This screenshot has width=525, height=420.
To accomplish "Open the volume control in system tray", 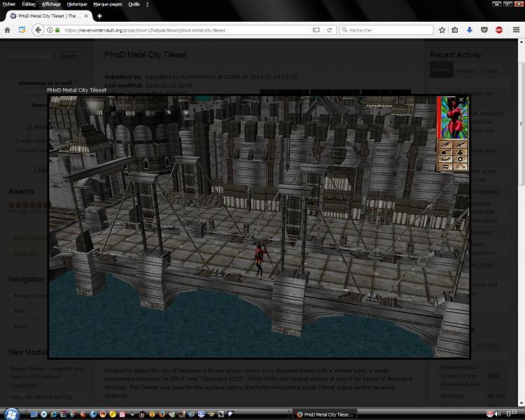I will (x=498, y=414).
